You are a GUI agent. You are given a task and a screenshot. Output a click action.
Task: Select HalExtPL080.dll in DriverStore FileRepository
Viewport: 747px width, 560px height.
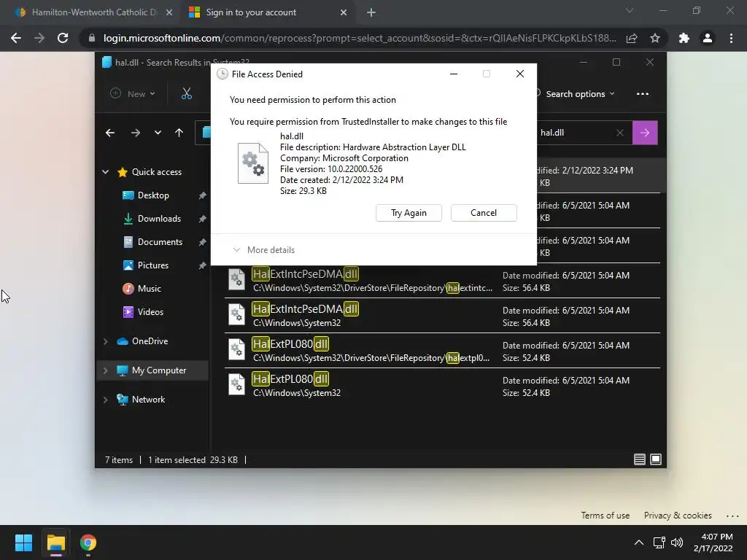point(442,351)
